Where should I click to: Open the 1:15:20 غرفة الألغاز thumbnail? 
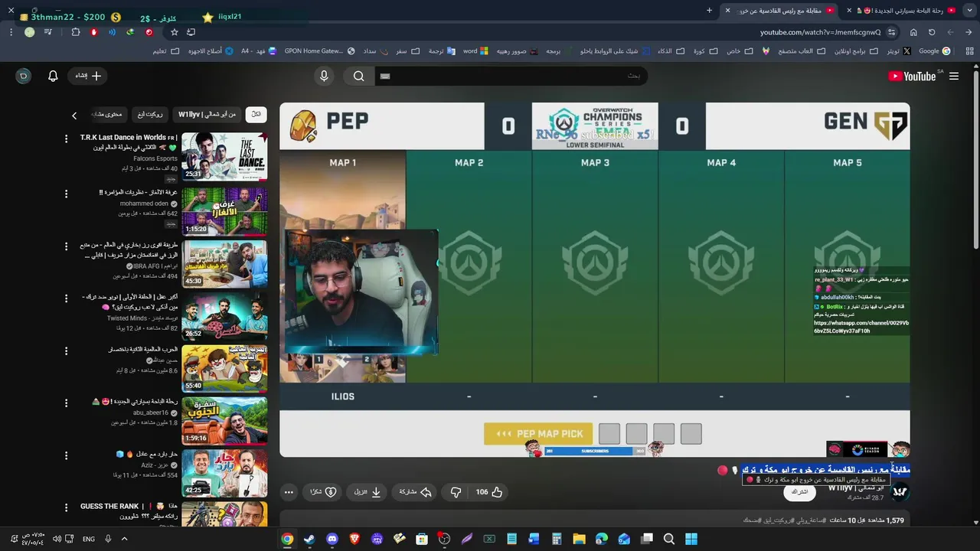(x=224, y=211)
